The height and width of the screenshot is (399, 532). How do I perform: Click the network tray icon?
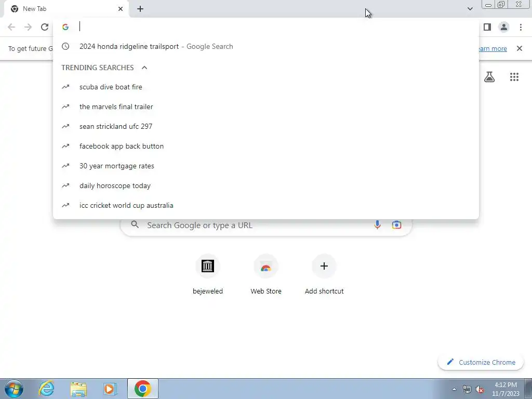[x=467, y=389]
